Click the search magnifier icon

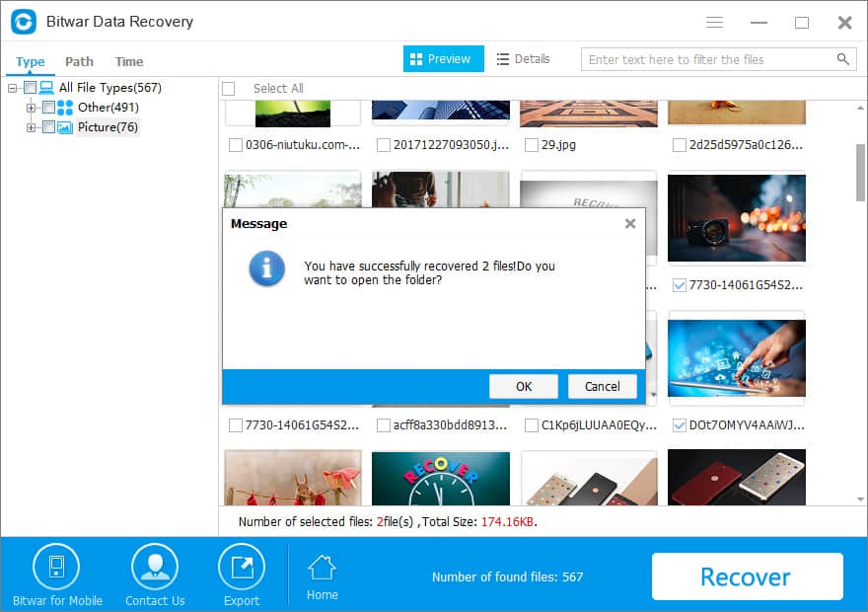[x=842, y=58]
